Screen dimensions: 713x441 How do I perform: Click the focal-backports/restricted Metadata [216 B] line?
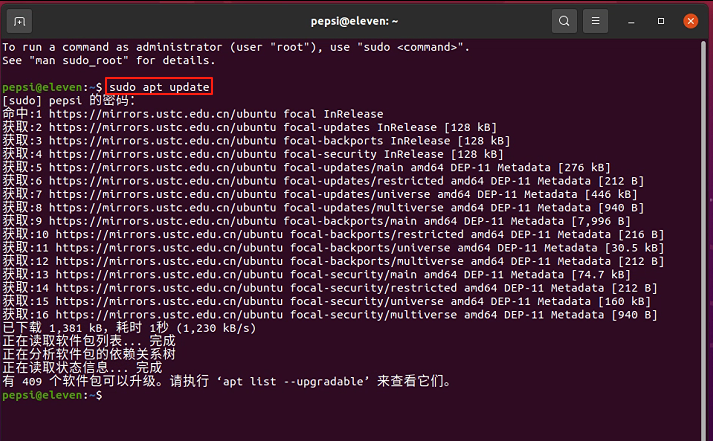333,235
